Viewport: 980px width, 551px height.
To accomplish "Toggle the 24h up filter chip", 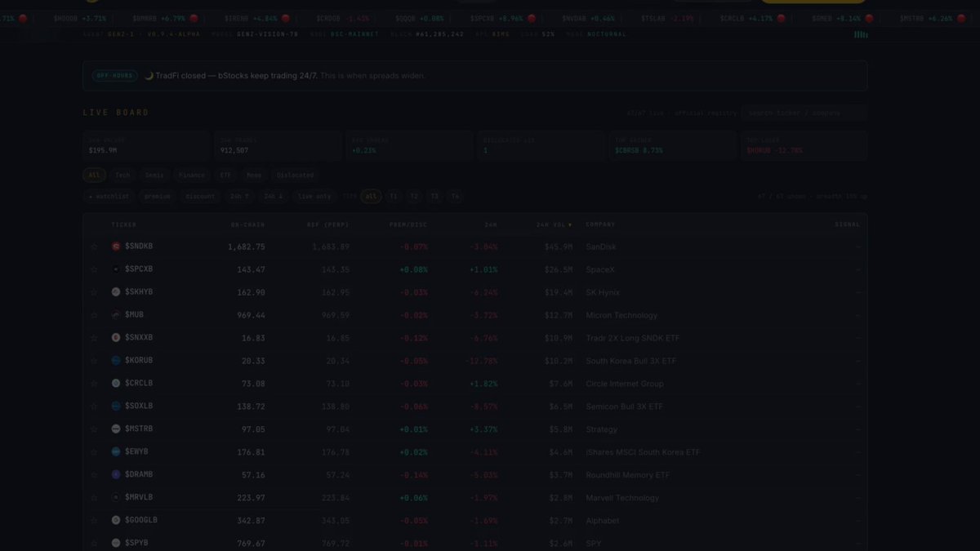I will point(240,197).
